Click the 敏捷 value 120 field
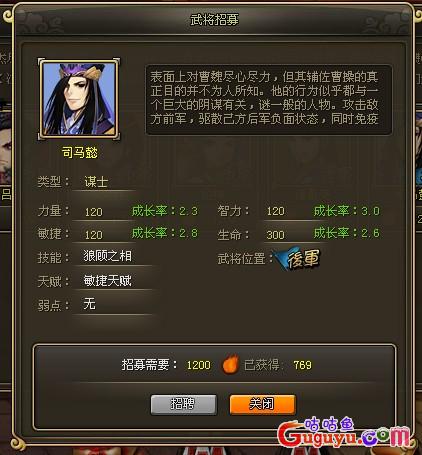The height and width of the screenshot is (455, 422). tap(94, 235)
